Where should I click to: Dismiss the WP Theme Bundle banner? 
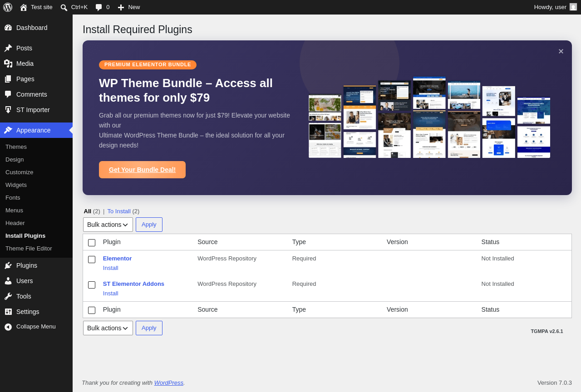tap(561, 51)
